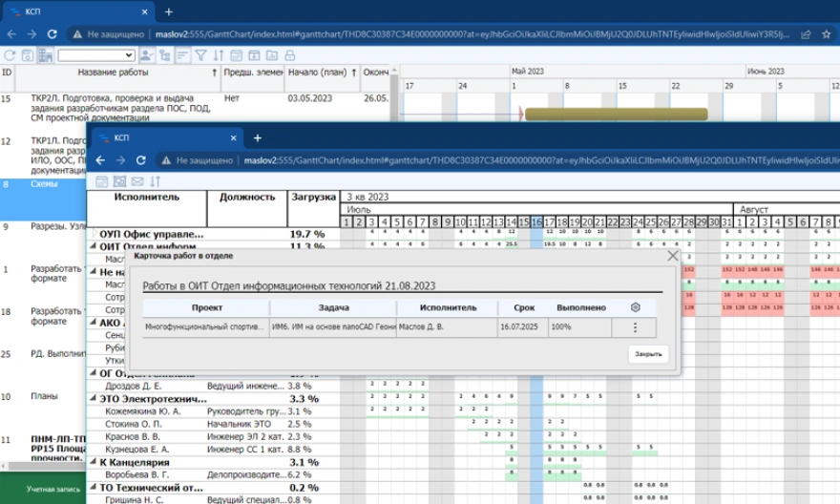
Task: Open a new tab in the back browser window
Action: [x=169, y=11]
